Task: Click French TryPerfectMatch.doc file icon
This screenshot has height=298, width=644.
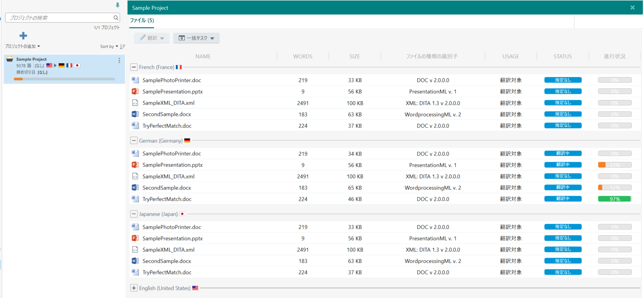Action: (x=135, y=126)
